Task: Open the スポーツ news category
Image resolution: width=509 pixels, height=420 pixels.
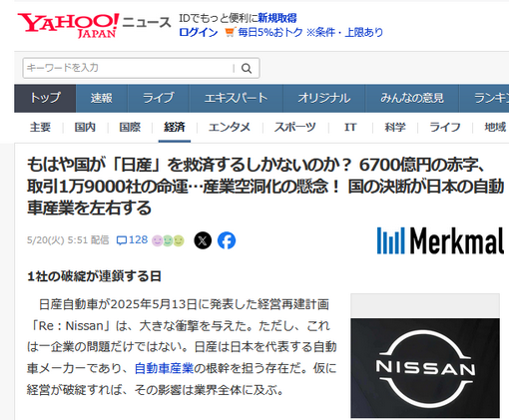Action: coord(295,127)
